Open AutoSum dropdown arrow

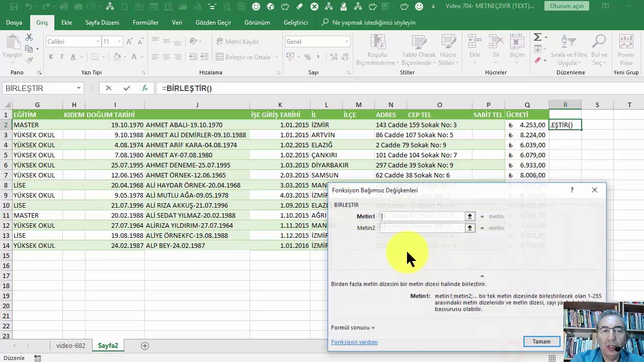545,37
